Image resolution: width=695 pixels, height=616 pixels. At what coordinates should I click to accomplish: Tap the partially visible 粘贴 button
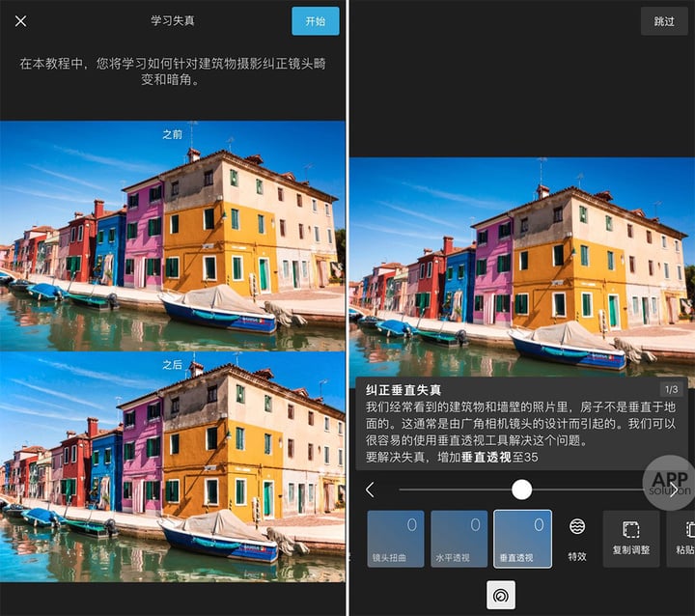click(681, 539)
